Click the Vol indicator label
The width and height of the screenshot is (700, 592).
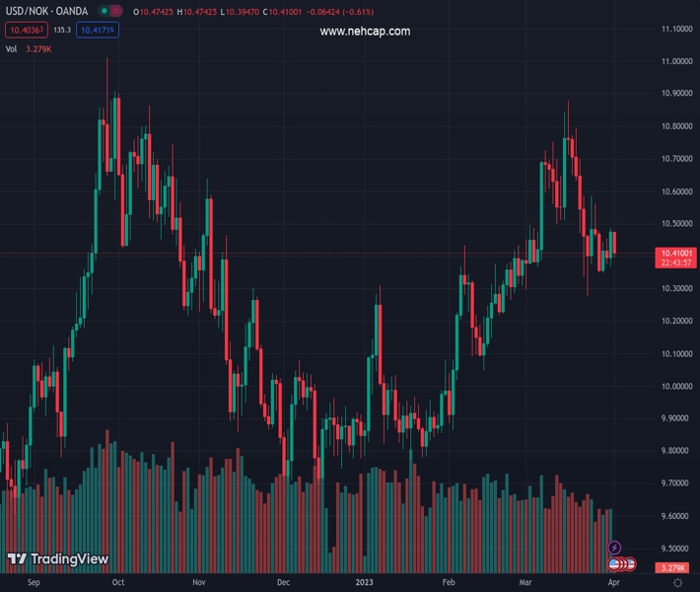(x=11, y=49)
